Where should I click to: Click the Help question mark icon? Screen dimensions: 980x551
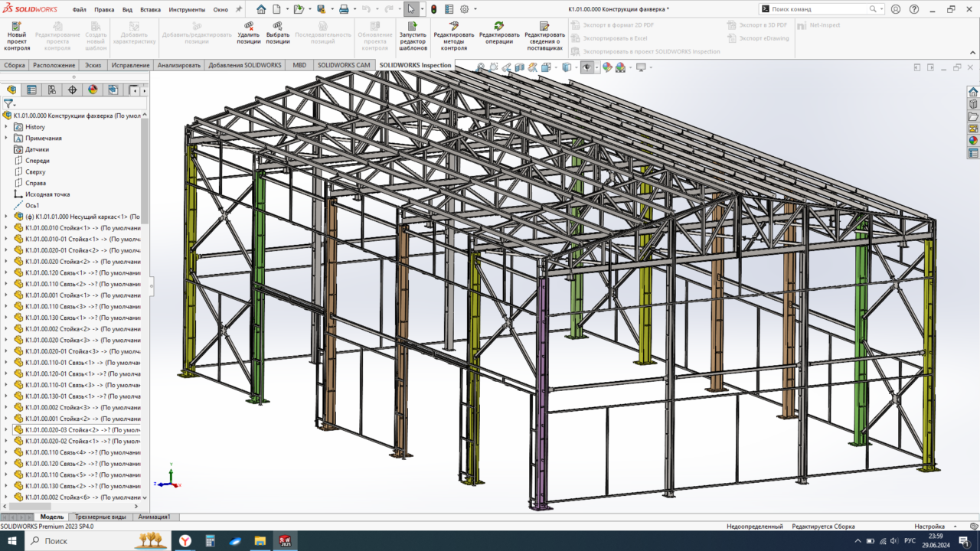[x=914, y=9]
